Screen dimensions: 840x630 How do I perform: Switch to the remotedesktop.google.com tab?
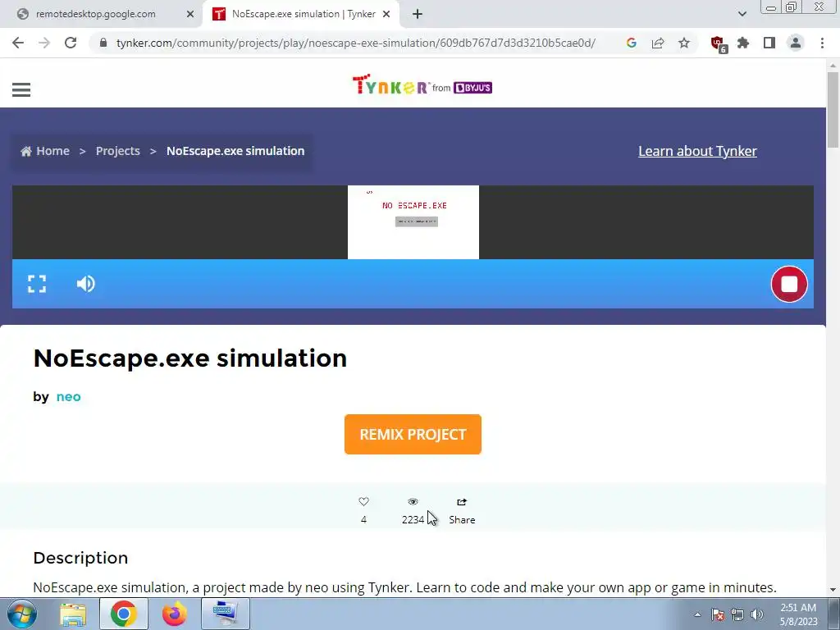point(95,14)
